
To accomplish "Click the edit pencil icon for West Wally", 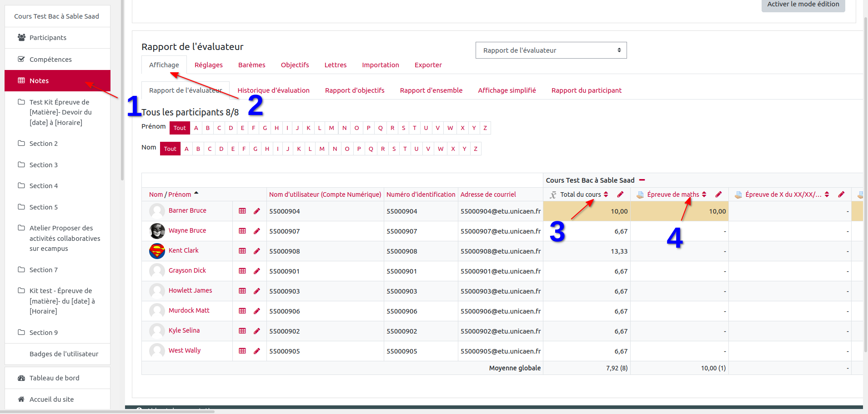I will [x=257, y=351].
